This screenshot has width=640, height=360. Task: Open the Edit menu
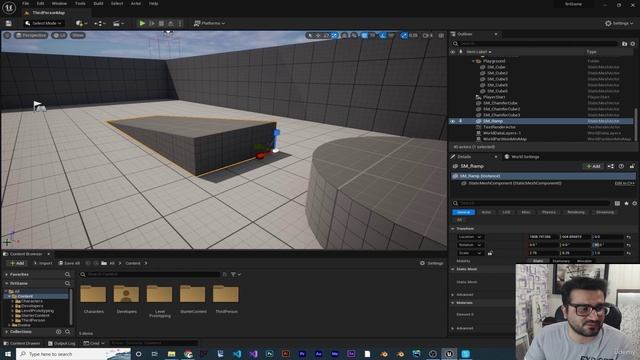click(40, 3)
